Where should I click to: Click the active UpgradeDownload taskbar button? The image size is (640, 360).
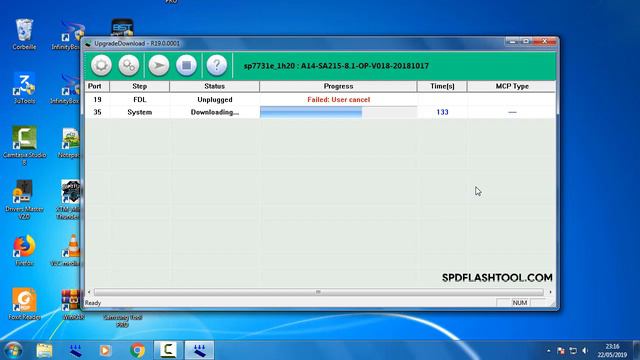tap(199, 350)
